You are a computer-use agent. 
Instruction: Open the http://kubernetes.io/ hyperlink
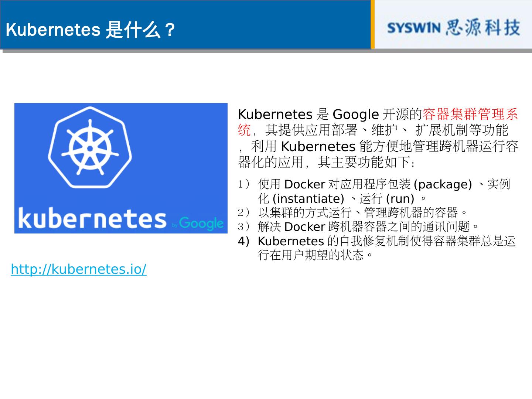pos(78,270)
